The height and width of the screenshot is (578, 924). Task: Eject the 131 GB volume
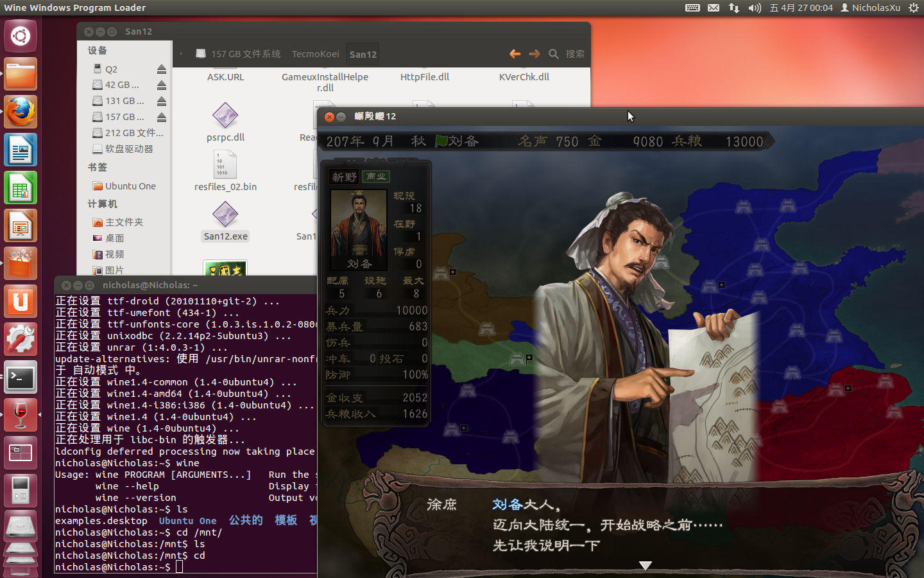162,101
